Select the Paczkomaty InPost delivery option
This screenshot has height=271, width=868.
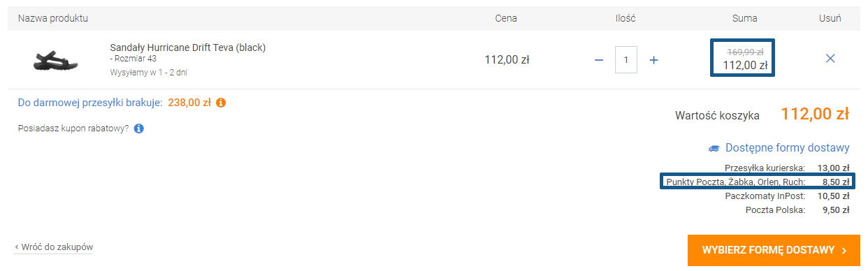click(x=787, y=196)
